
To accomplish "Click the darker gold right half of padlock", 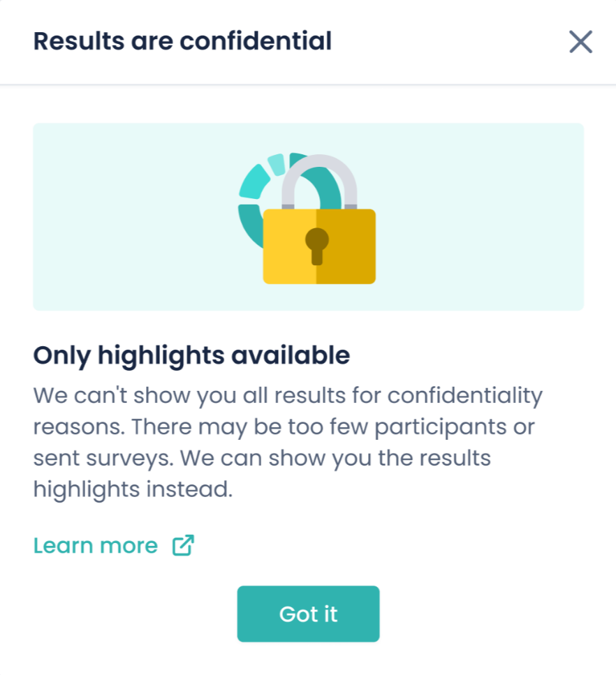I will point(346,246).
